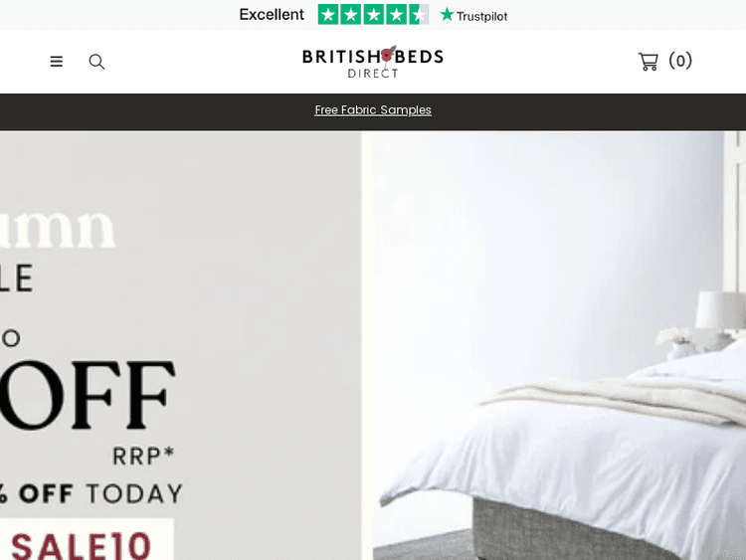The image size is (746, 560).
Task: Click the Trustpilot green star logo
Action: pos(447,14)
